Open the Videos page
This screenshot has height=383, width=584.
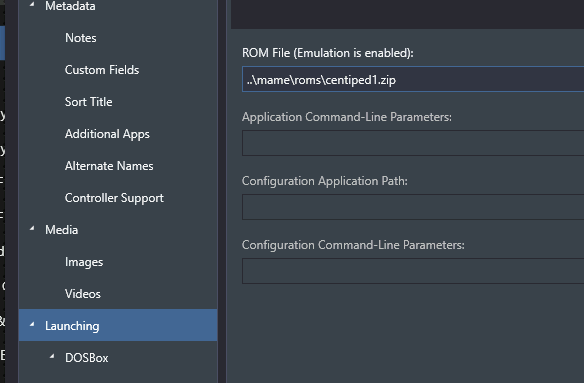pos(83,294)
